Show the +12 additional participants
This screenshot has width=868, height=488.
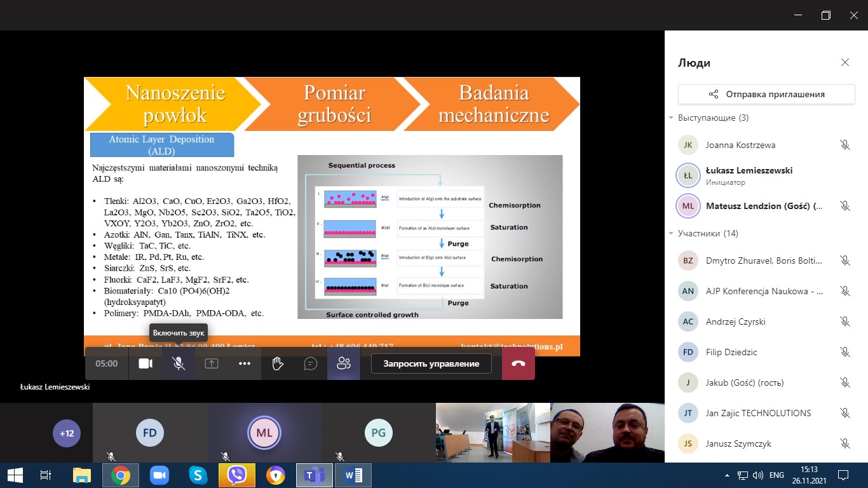click(x=67, y=433)
